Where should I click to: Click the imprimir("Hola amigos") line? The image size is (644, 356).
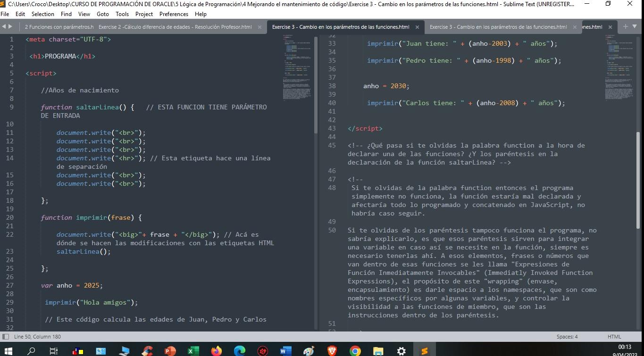pyautogui.click(x=92, y=302)
